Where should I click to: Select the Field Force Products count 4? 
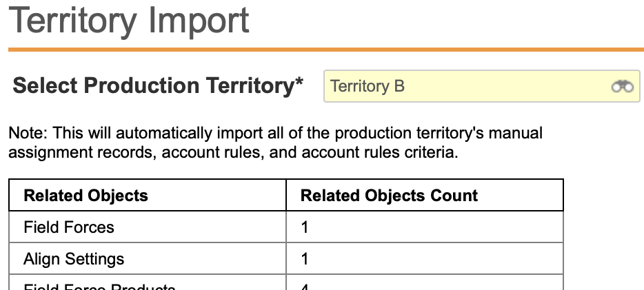click(x=304, y=287)
